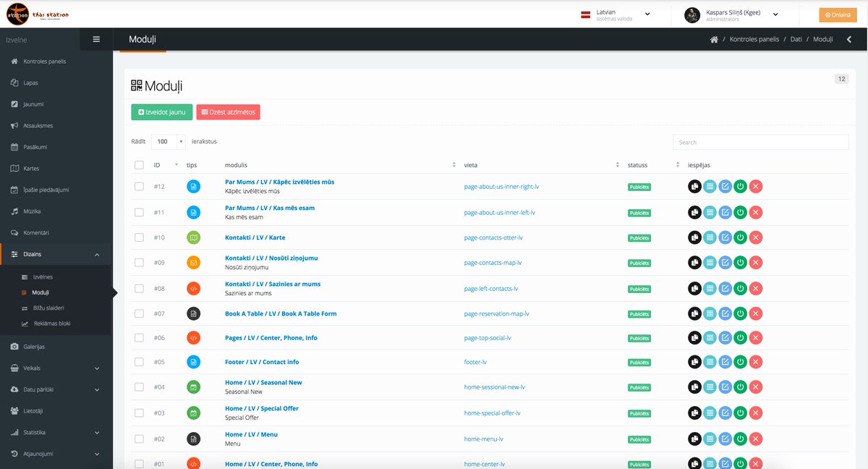Tick the checkbox for row #12
868x469 pixels.
(139, 187)
